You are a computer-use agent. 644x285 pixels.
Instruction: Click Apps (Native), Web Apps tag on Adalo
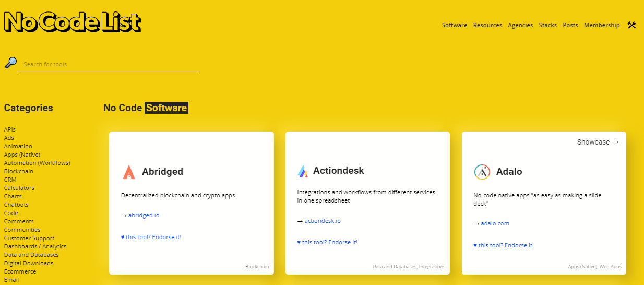tap(595, 267)
